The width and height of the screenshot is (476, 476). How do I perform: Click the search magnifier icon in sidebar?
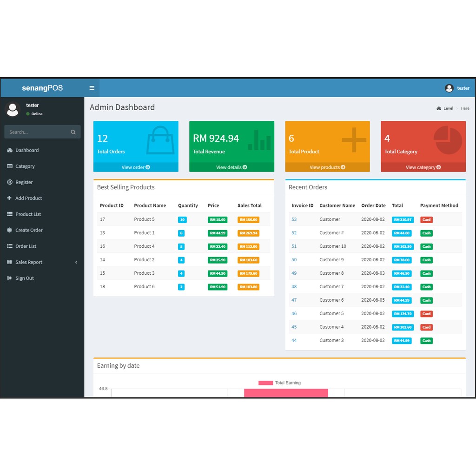click(73, 132)
